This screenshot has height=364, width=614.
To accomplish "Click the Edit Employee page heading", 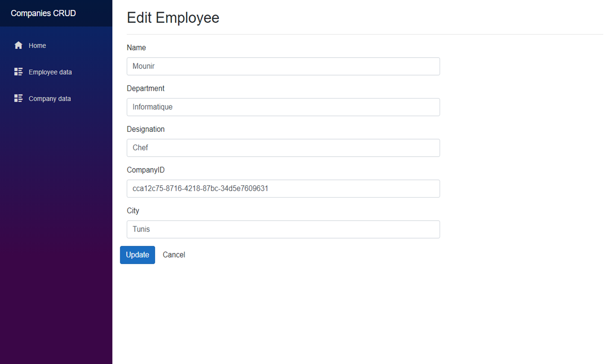I will coord(173,17).
